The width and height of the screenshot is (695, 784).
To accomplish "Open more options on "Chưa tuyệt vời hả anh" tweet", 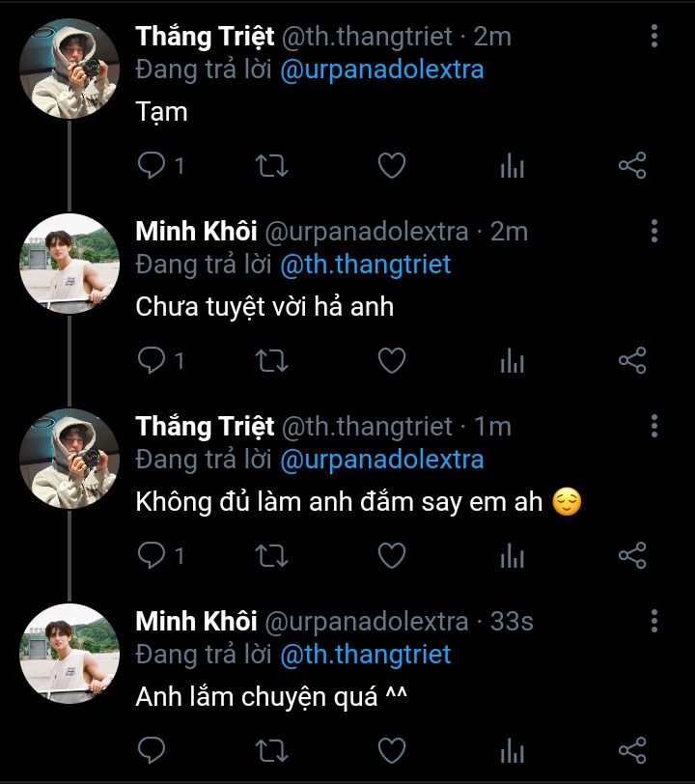I will coord(654,232).
